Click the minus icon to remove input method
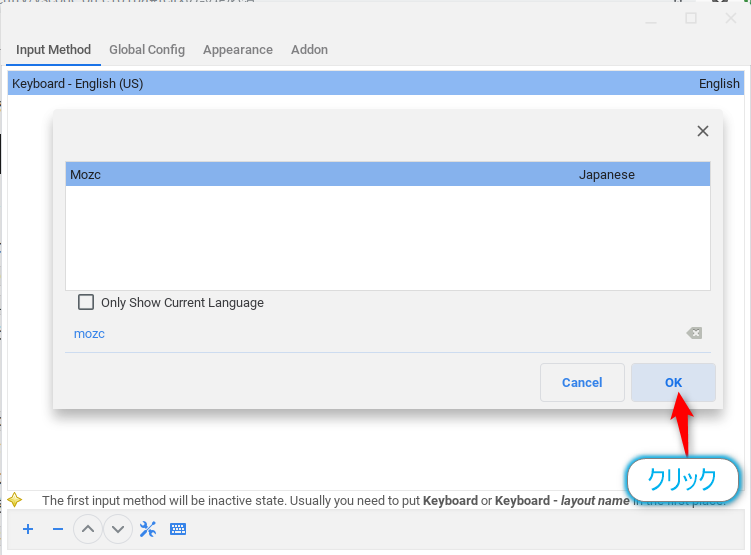Image resolution: width=751 pixels, height=555 pixels. pyautogui.click(x=58, y=529)
